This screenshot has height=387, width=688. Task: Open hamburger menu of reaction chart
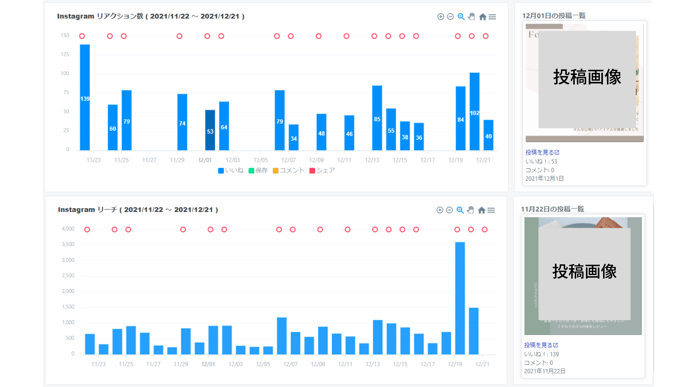[x=492, y=17]
